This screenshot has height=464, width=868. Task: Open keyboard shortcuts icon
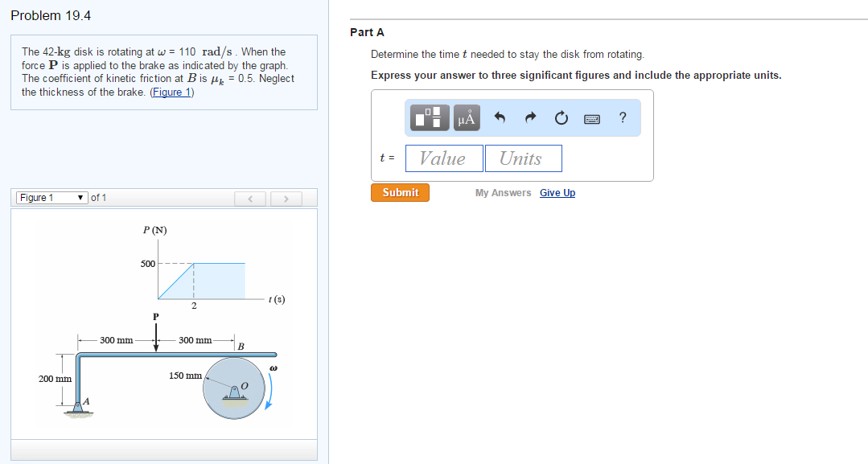pyautogui.click(x=592, y=118)
